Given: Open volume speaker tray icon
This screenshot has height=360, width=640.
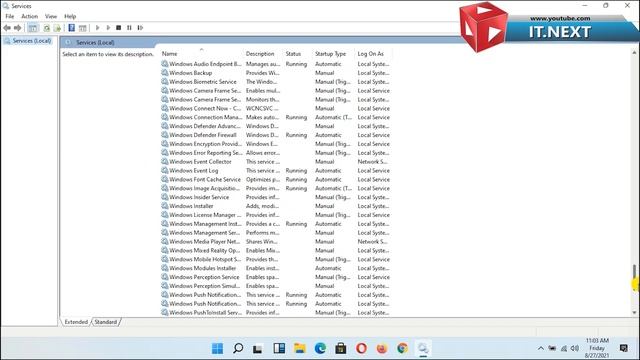Looking at the screenshot, I should point(575,348).
